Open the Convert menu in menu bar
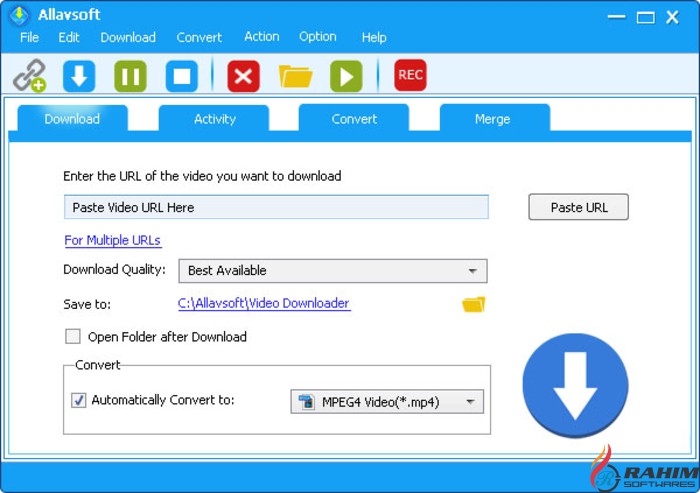Viewport: 700px width, 493px height. pyautogui.click(x=199, y=37)
